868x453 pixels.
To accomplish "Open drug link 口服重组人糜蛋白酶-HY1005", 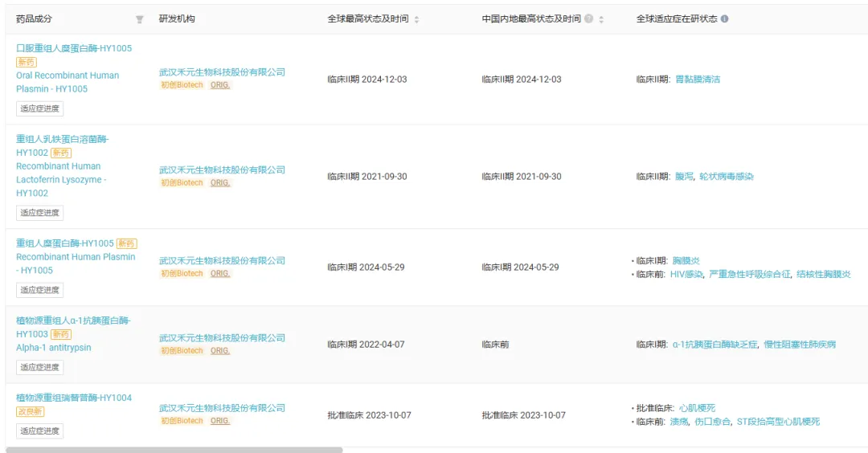I will pos(74,48).
